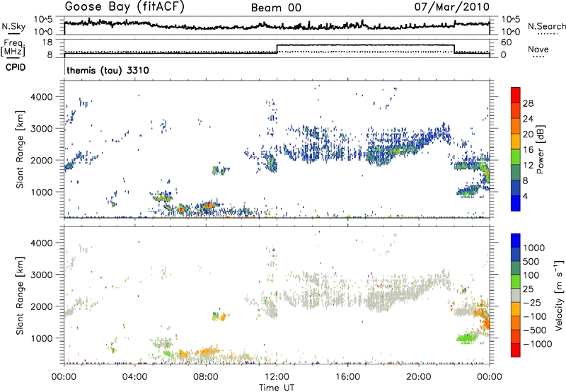The height and width of the screenshot is (392, 566).
Task: Pick the light green 12–16 dB Power segment
Action: tap(516, 156)
